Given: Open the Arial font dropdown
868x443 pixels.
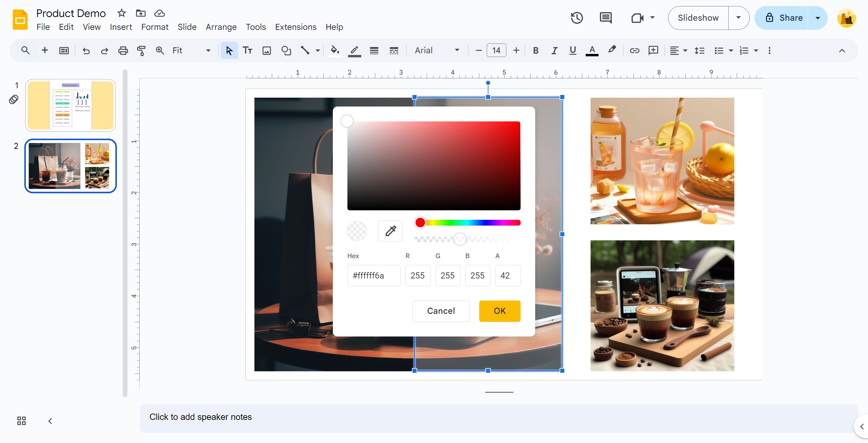Looking at the screenshot, I should coord(437,51).
